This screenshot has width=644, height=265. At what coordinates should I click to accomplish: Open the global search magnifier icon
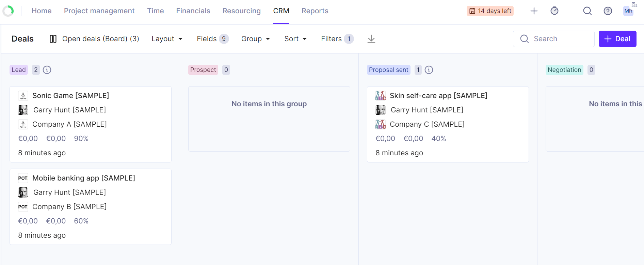pyautogui.click(x=587, y=11)
